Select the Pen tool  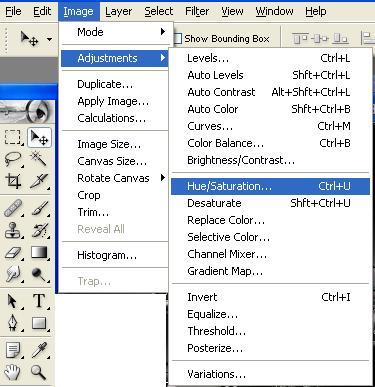pyautogui.click(x=13, y=323)
